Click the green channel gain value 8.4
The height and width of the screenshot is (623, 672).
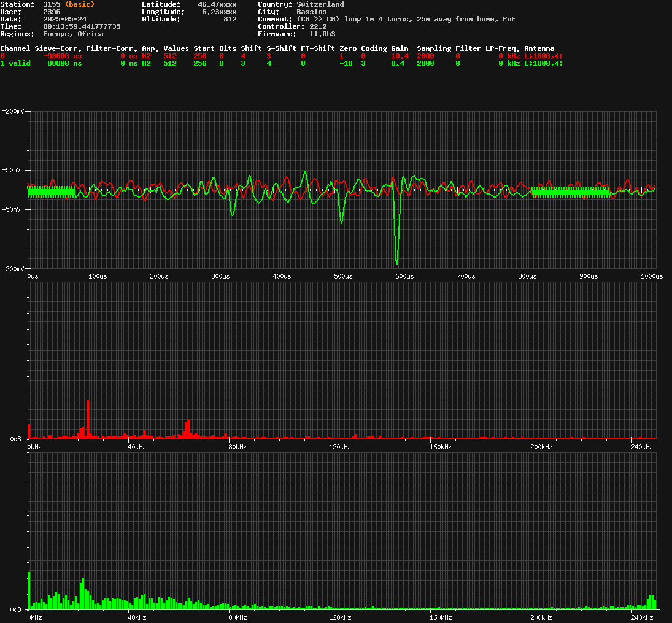pyautogui.click(x=398, y=63)
